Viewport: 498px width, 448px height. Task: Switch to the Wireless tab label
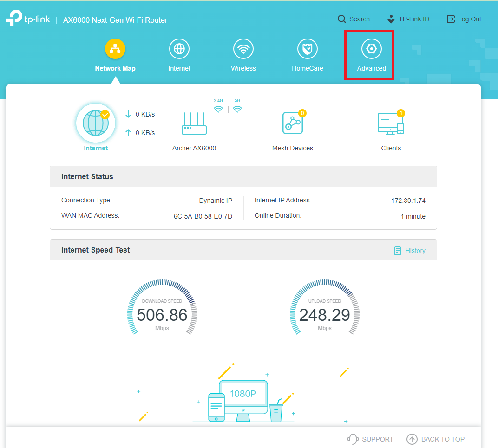[243, 68]
